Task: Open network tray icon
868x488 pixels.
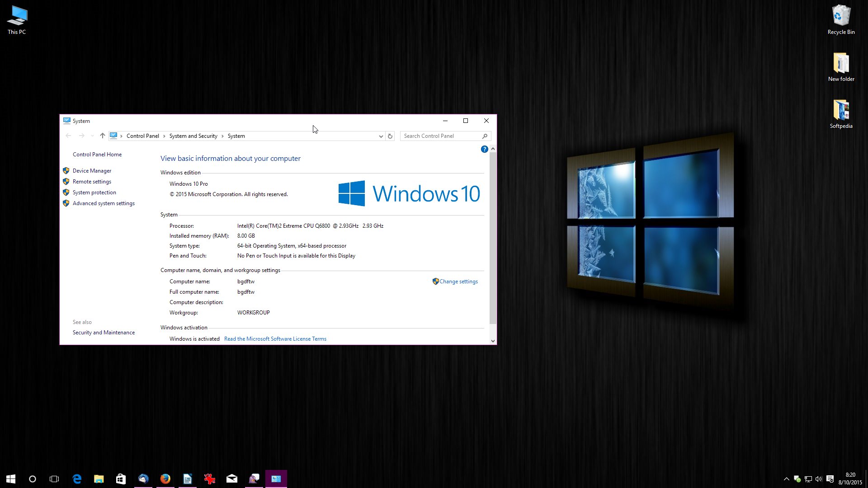Action: (808, 479)
